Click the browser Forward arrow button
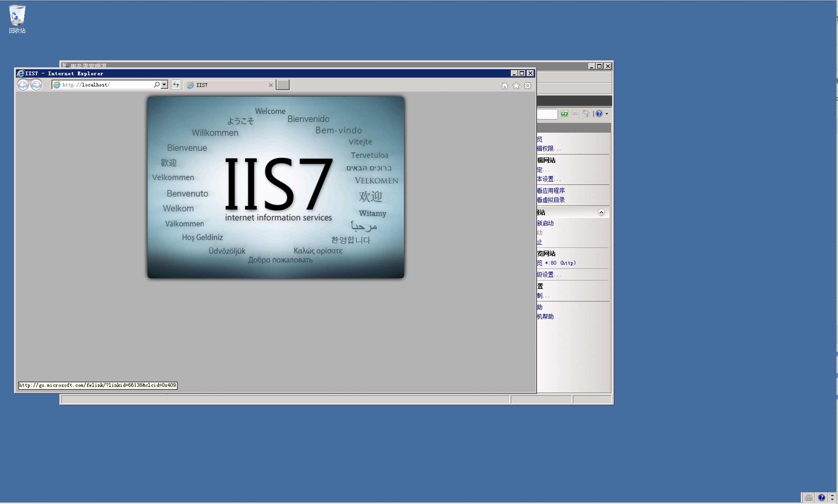This screenshot has height=504, width=838. pyautogui.click(x=36, y=84)
